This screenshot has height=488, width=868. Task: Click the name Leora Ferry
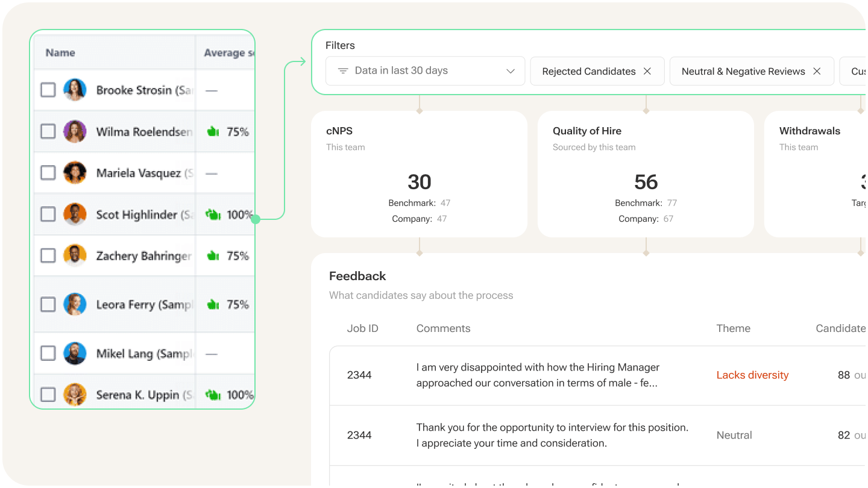144,304
